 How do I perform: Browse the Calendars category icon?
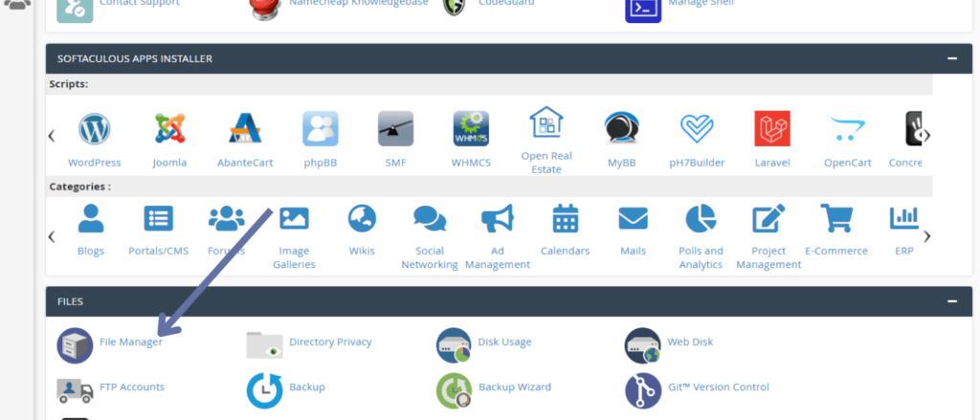(x=565, y=219)
